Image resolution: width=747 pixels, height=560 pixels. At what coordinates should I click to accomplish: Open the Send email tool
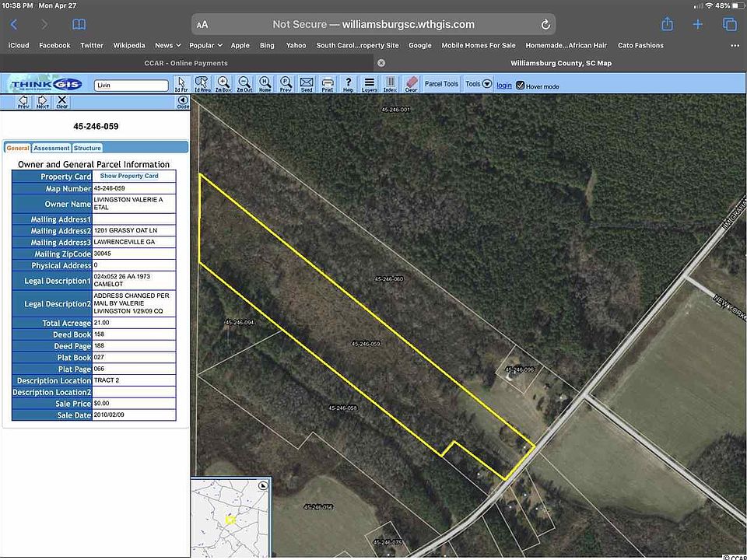coord(307,84)
